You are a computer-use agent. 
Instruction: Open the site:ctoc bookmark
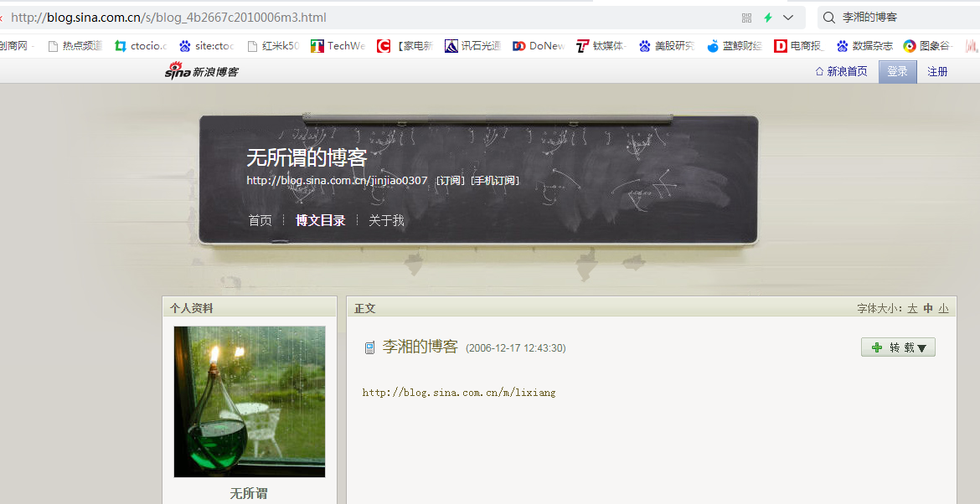(207, 45)
